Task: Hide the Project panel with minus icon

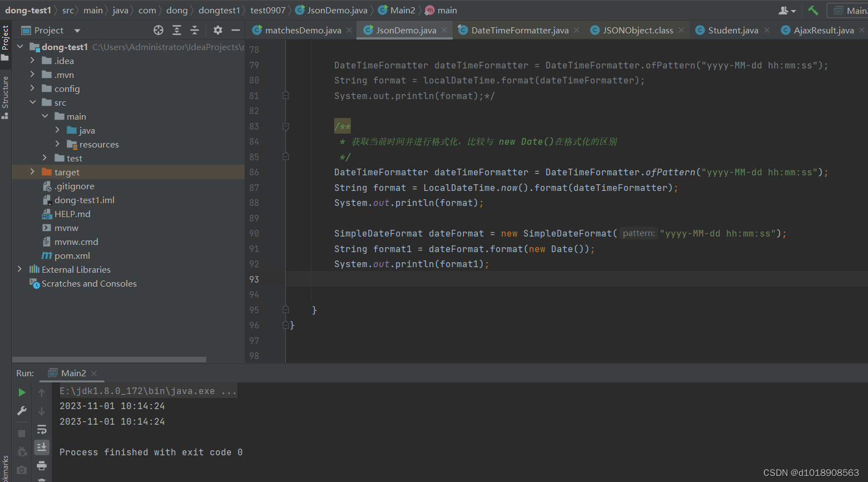Action: click(x=236, y=30)
